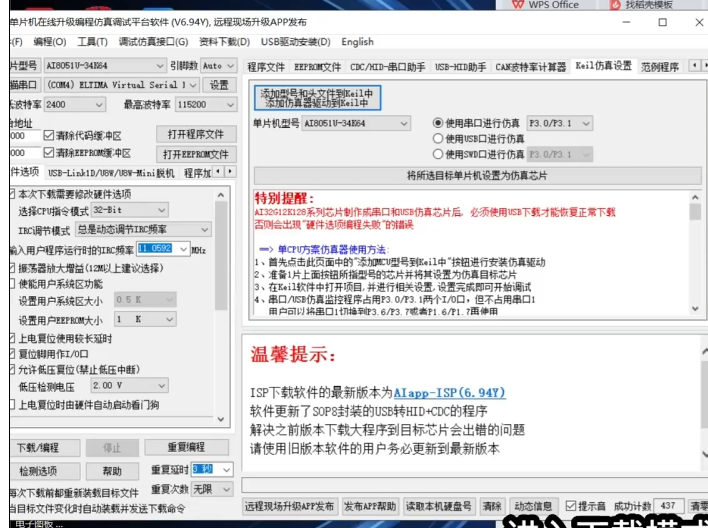
Task: Select 使用SWD口进行仿真 radio button
Action: click(438, 154)
